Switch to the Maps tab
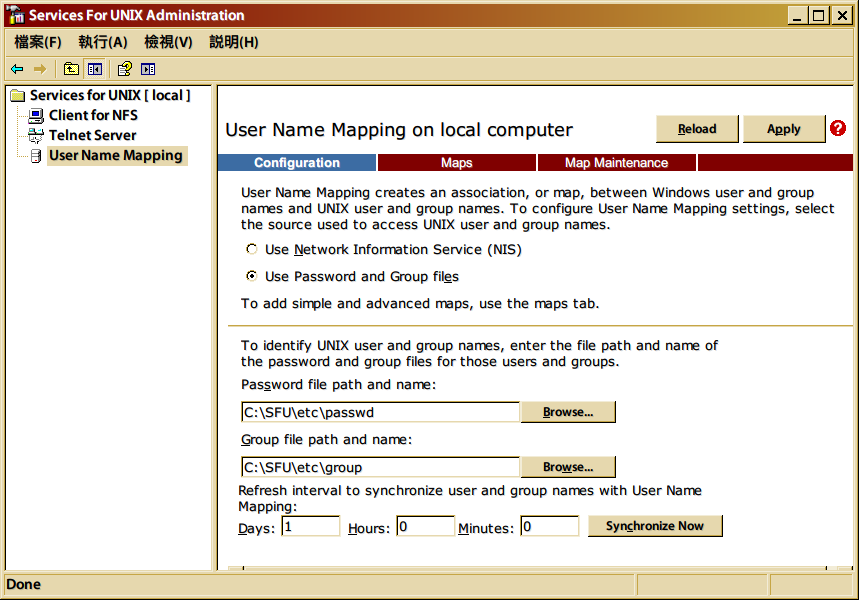859x600 pixels. pyautogui.click(x=456, y=162)
